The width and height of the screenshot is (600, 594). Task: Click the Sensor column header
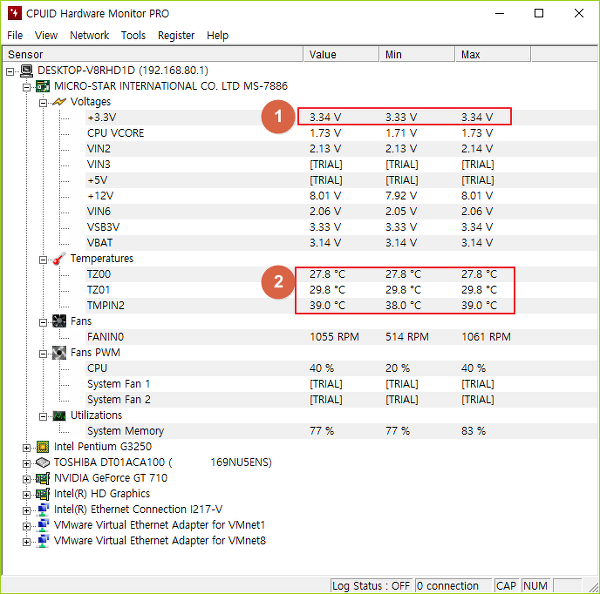(x=153, y=54)
